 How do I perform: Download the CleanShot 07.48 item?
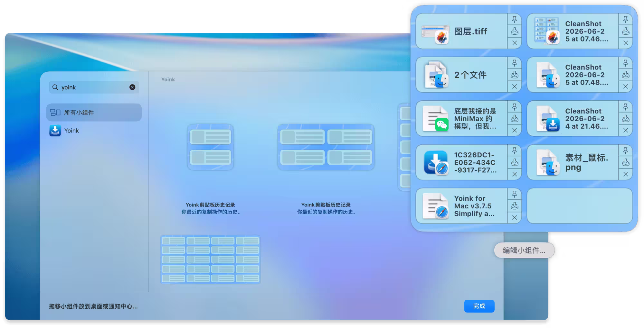[626, 75]
